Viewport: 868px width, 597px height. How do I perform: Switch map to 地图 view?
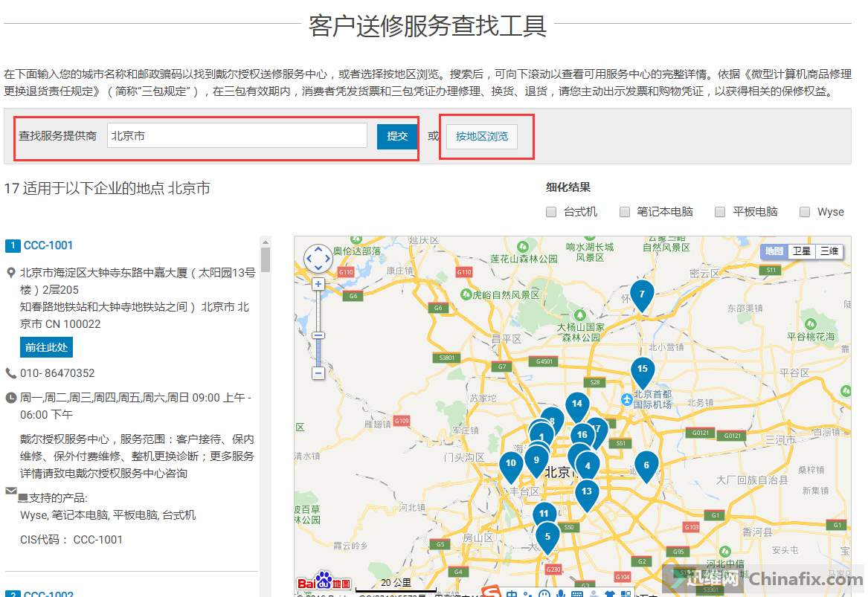774,251
